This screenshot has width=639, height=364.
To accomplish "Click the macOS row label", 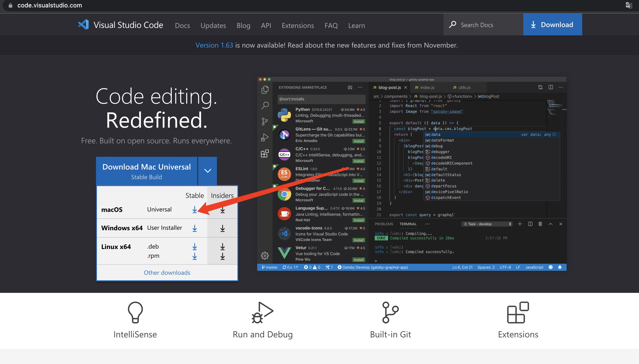I will [x=112, y=209].
